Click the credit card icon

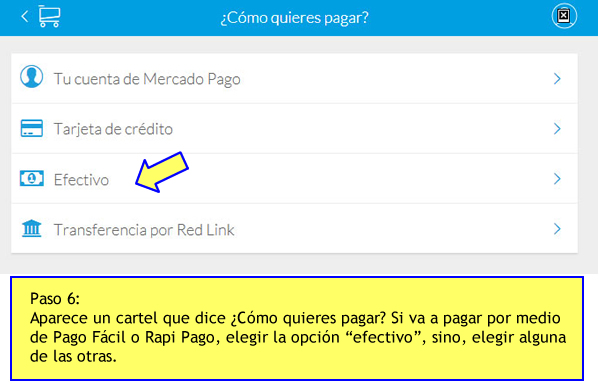pyautogui.click(x=31, y=129)
